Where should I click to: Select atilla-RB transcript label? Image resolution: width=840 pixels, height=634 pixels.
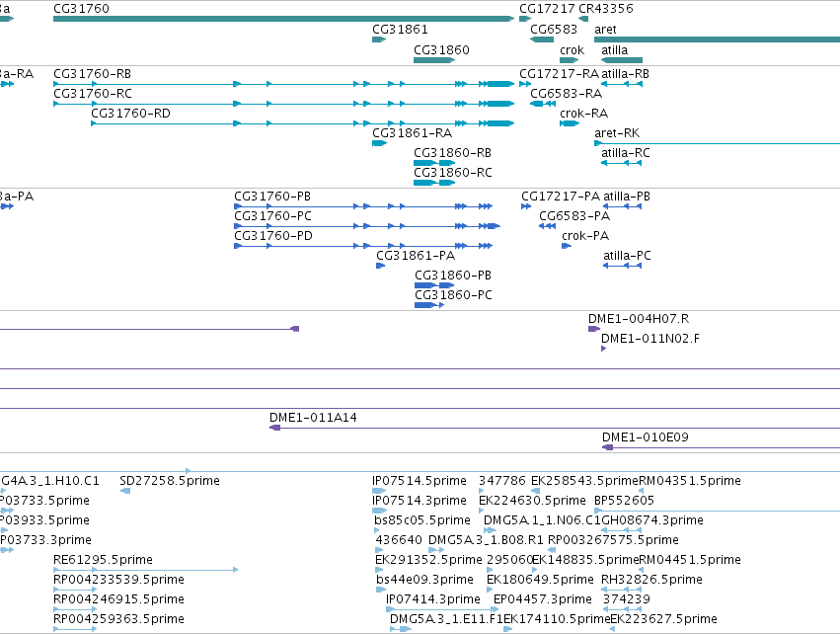pyautogui.click(x=625, y=74)
